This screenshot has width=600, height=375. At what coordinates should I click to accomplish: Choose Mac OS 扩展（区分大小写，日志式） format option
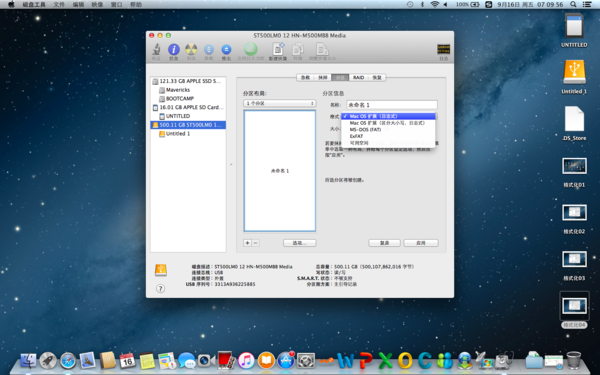(388, 123)
